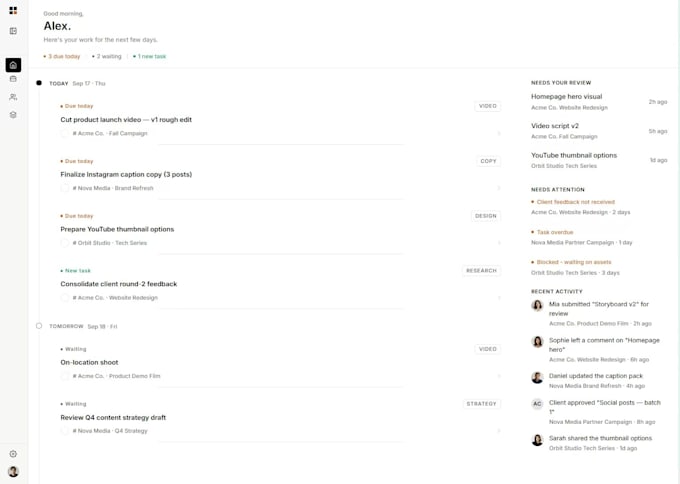The image size is (680, 484).
Task: Open the layers stack icon in sidebar
Action: 13,115
